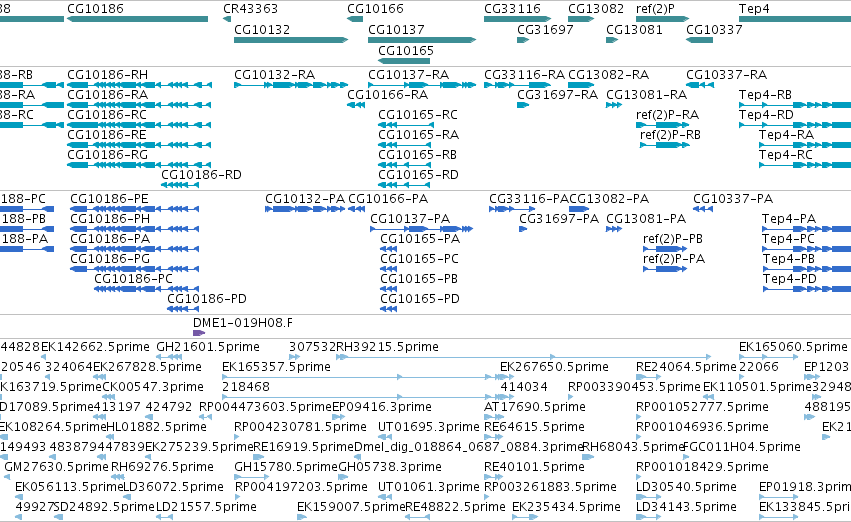Click transcript CG10186-RG
This screenshot has height=522, width=851.
[x=139, y=165]
